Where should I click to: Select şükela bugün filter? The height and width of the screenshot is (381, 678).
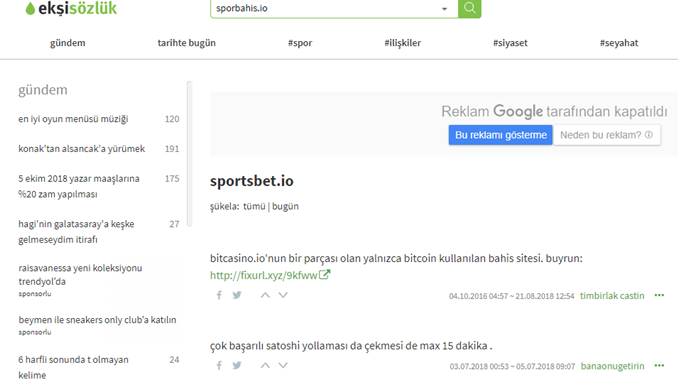coord(285,206)
